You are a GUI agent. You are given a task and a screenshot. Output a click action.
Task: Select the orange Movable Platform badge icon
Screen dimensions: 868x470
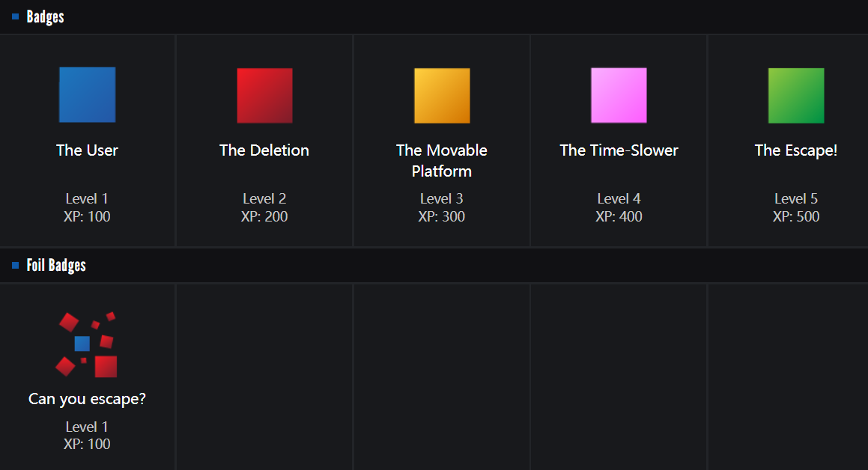click(x=442, y=95)
